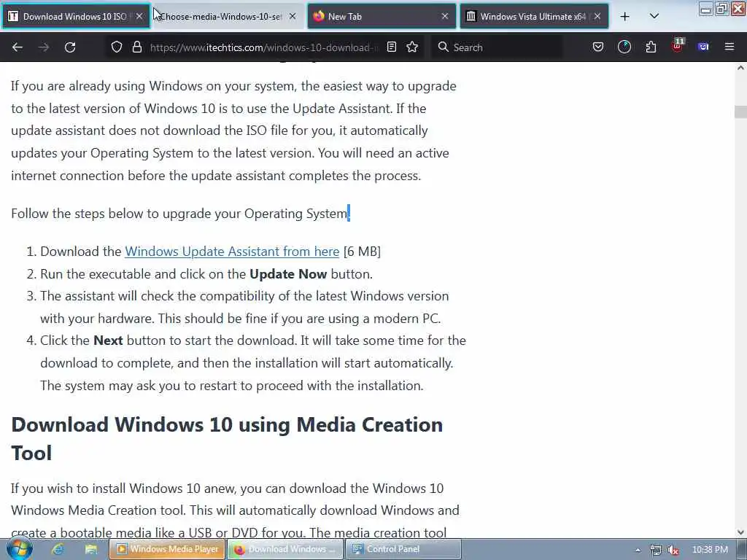Reload the current page

[70, 47]
